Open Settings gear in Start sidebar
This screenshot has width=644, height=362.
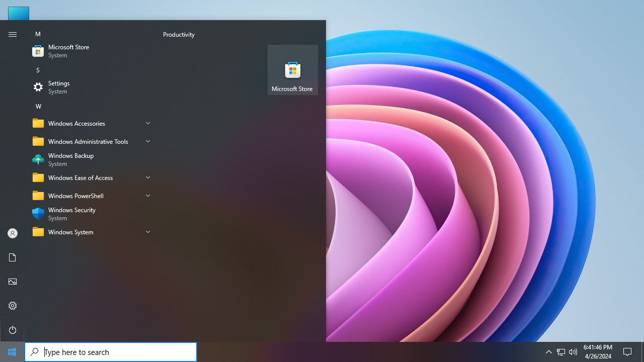13,306
